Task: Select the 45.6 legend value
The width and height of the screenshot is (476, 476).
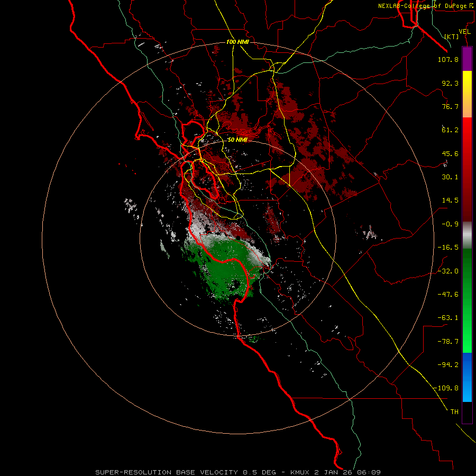Action: click(x=450, y=153)
